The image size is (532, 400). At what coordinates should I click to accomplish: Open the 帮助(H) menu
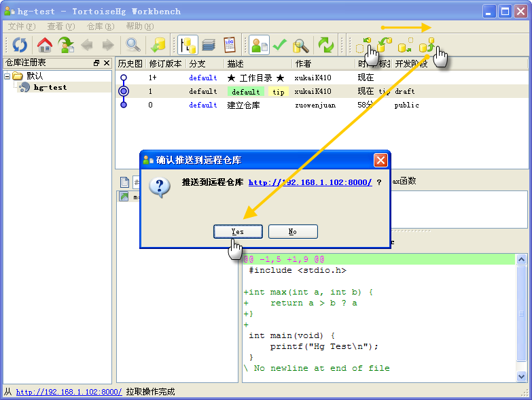click(140, 27)
